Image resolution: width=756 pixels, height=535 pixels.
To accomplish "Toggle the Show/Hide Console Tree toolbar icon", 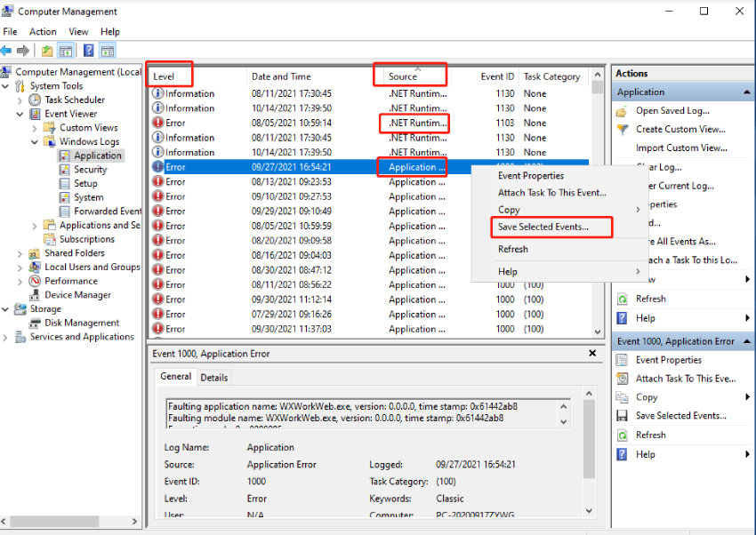I will (x=65, y=50).
